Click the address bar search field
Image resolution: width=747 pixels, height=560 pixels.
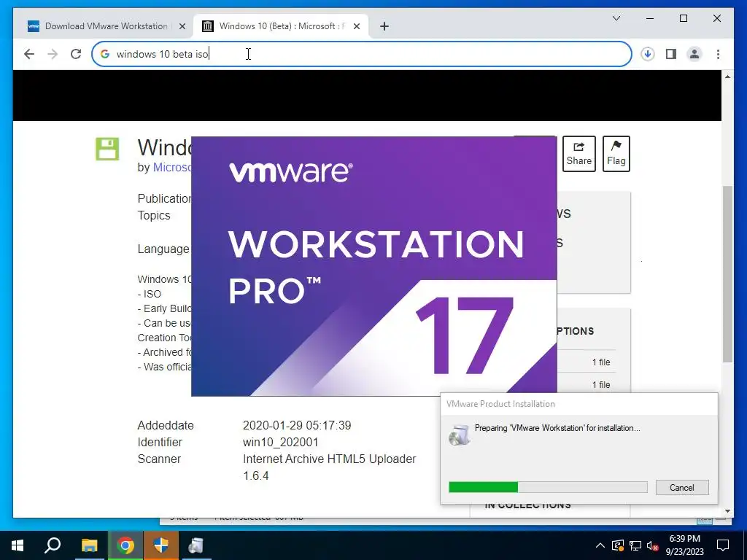pos(362,54)
